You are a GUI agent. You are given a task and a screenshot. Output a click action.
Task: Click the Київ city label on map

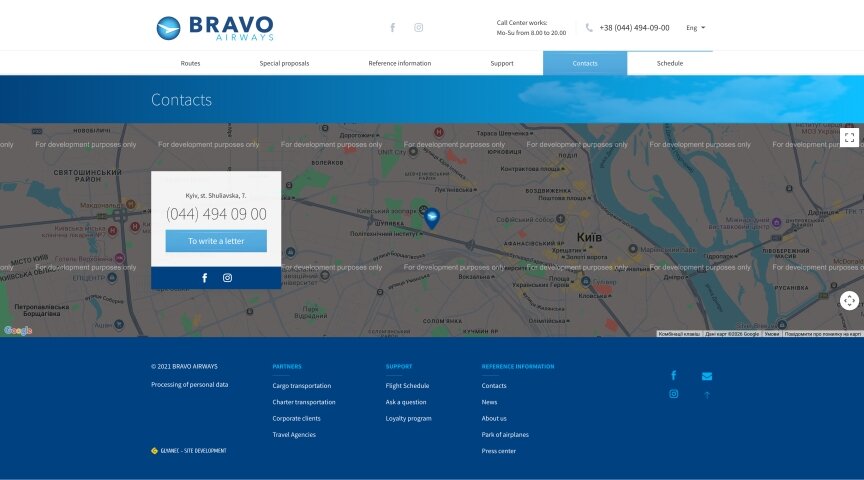[589, 237]
